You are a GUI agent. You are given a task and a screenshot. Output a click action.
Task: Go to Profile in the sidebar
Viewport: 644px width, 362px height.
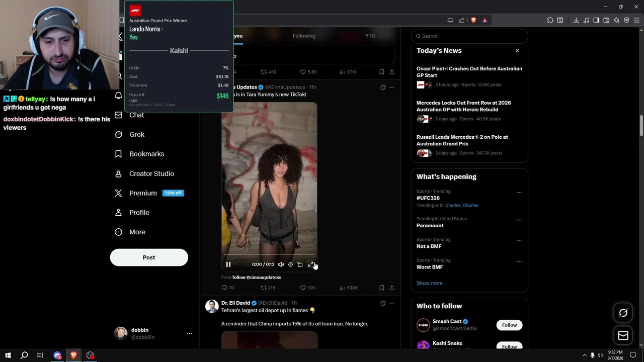(x=132, y=213)
